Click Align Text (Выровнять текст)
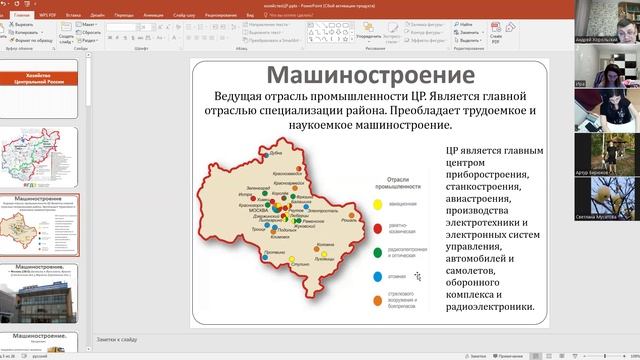Viewport: 640px width, 360px height. tap(263, 32)
